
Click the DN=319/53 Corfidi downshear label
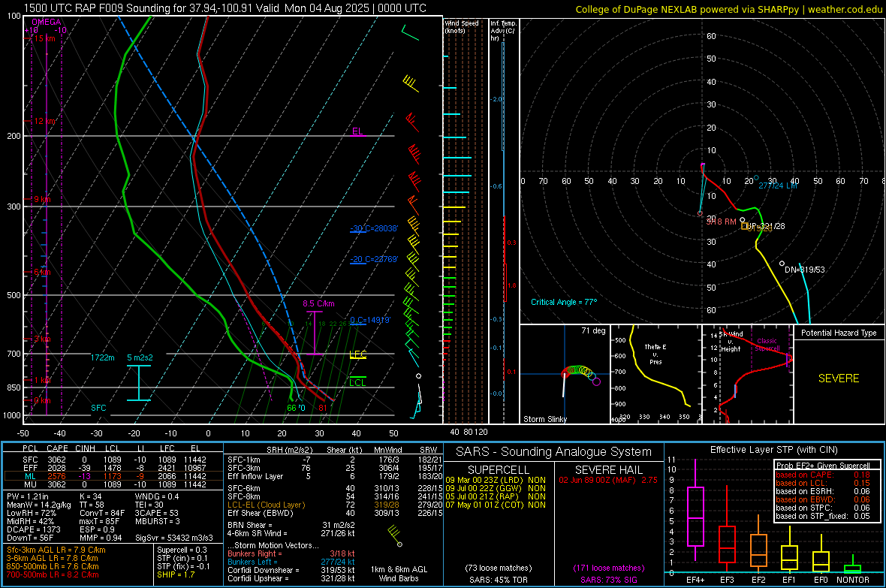[x=805, y=270]
